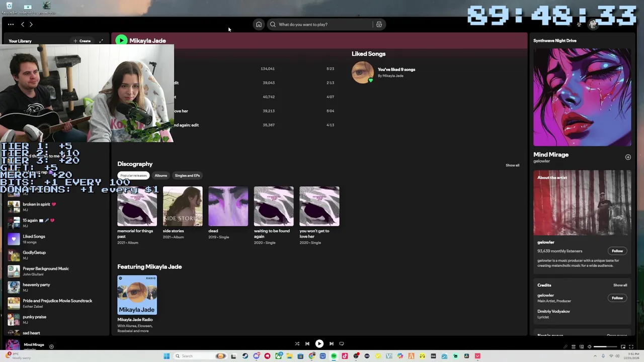The height and width of the screenshot is (362, 644).
Task: Toggle shuffle in player bar
Action: [x=297, y=344]
